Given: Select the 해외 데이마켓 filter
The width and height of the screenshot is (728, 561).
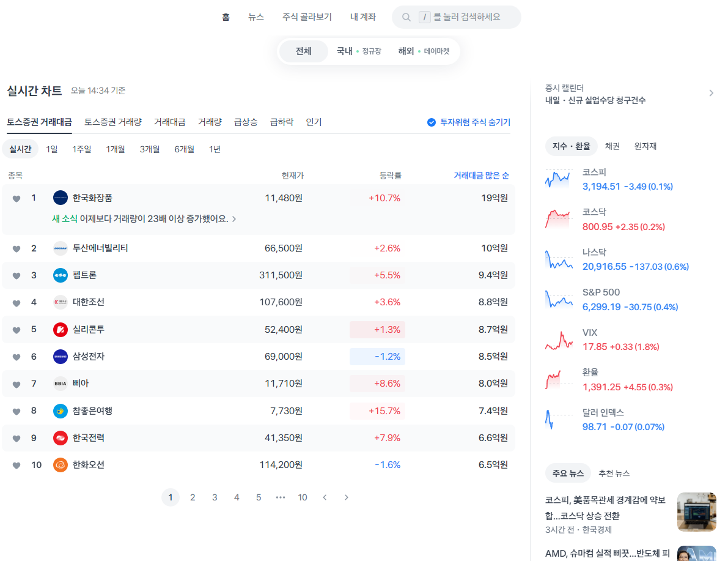Looking at the screenshot, I should 424,51.
